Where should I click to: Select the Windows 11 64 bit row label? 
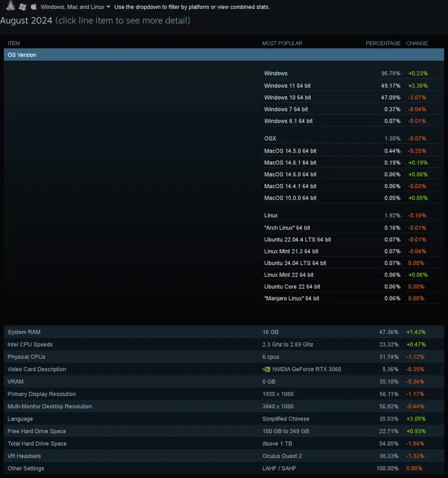pyautogui.click(x=287, y=86)
